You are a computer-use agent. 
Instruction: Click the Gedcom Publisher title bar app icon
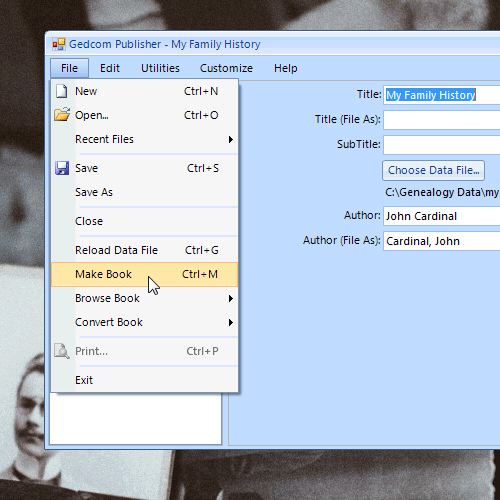(x=59, y=44)
